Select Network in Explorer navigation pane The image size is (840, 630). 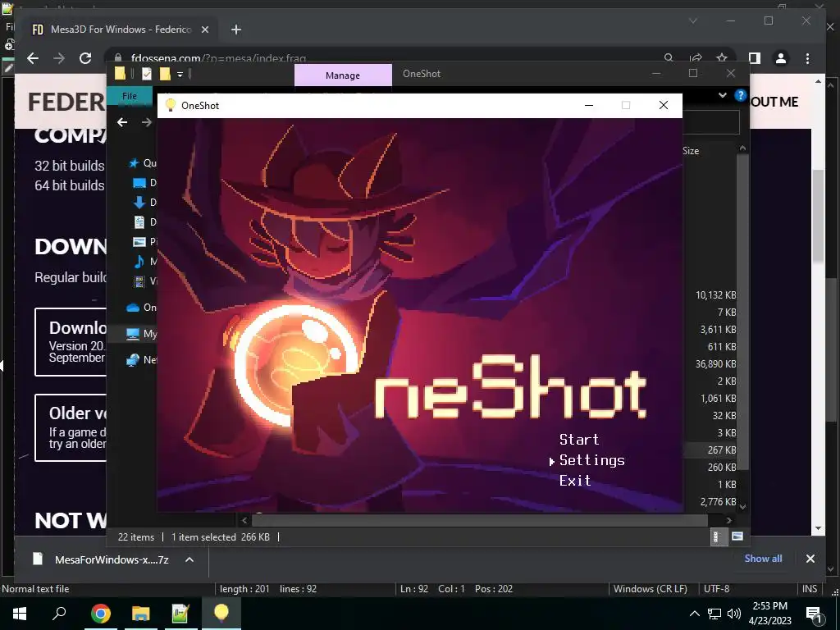[141, 360]
